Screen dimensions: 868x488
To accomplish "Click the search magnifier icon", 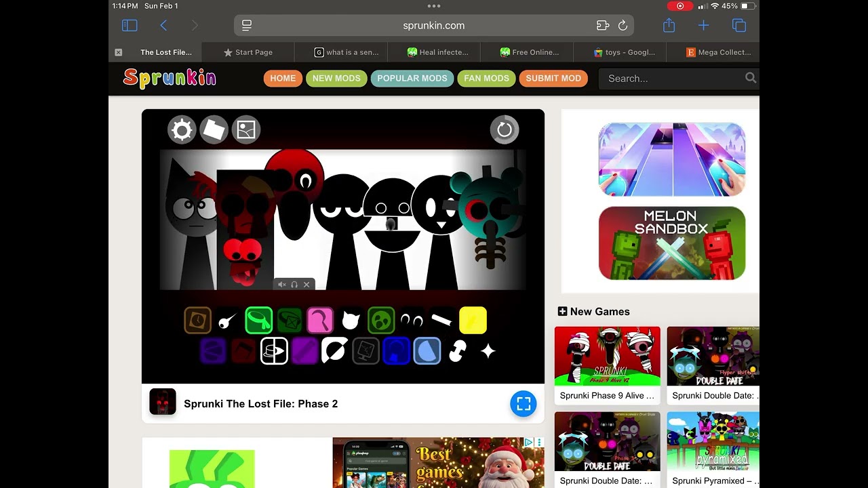I will [751, 78].
